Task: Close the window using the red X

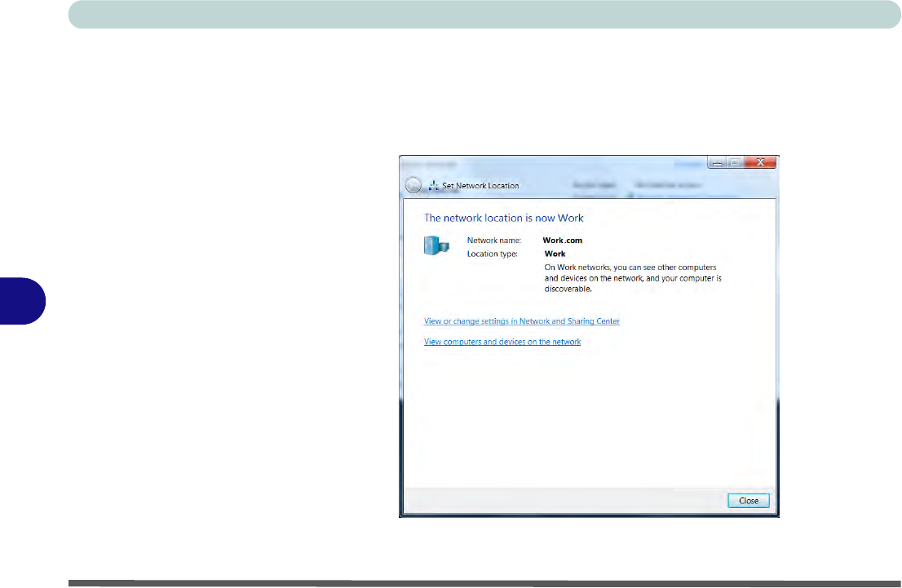Action: coord(762,162)
